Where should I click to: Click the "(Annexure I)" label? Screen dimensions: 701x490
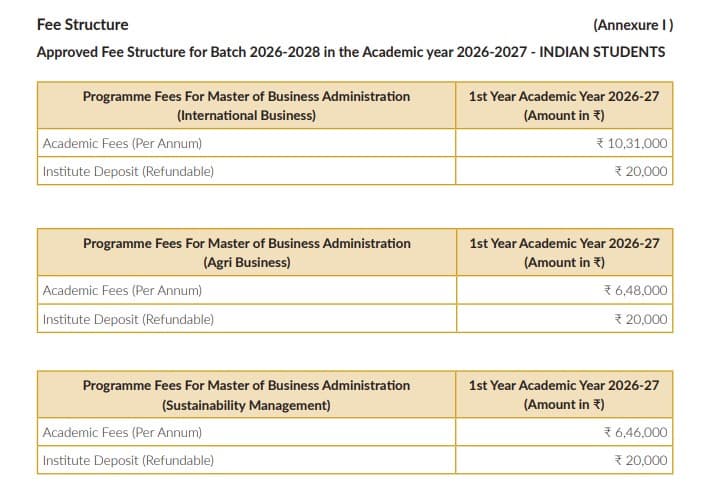[x=632, y=24]
